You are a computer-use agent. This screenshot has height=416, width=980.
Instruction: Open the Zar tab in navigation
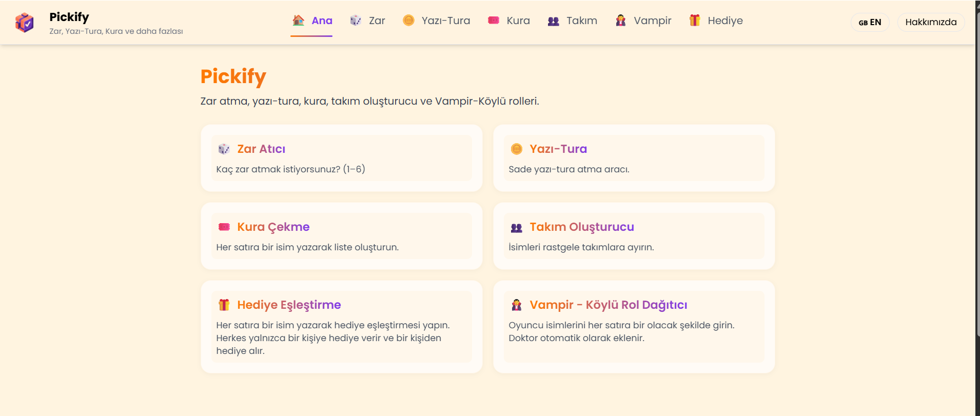pyautogui.click(x=367, y=21)
